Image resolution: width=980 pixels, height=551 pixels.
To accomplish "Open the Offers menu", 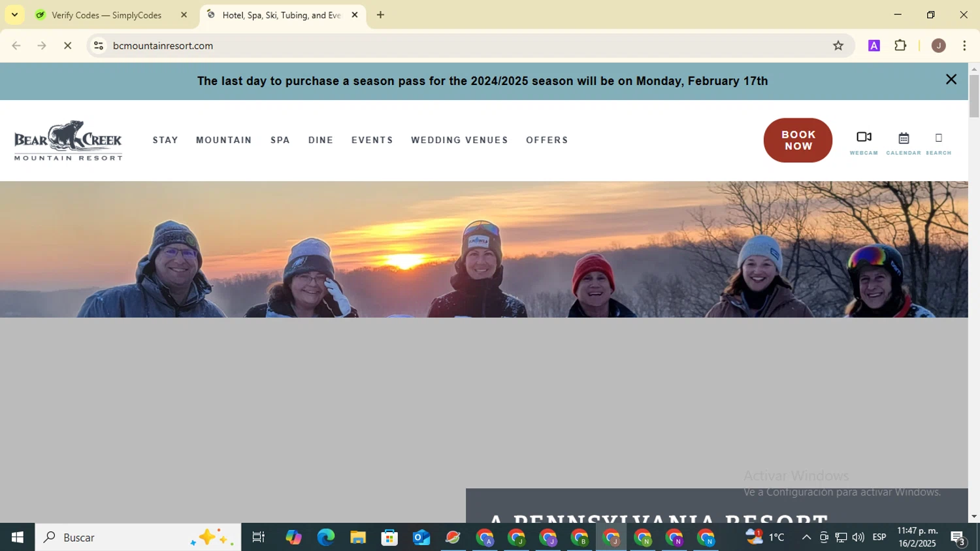I will pyautogui.click(x=547, y=140).
